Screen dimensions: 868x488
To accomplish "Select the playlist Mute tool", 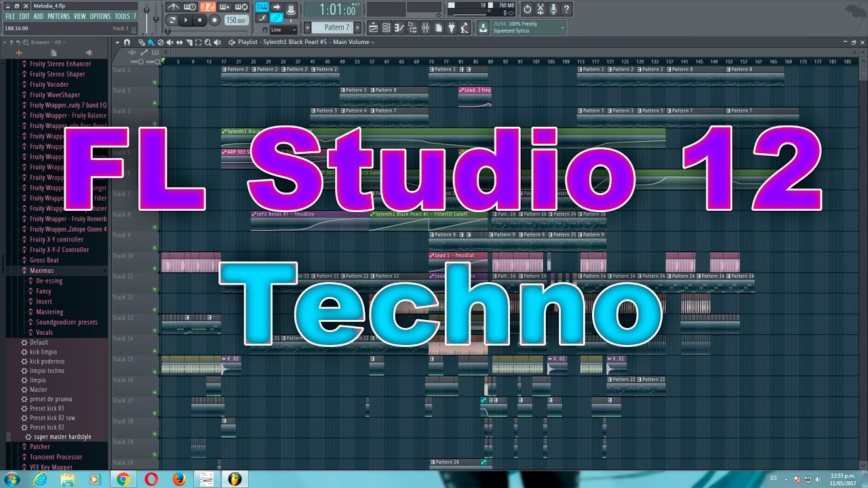I will [170, 43].
